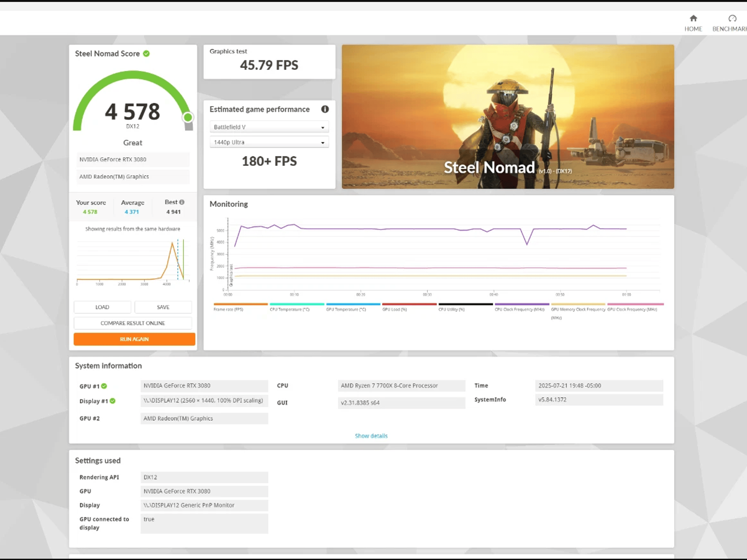Open the 1440p Ultra resolution dropdown

coord(269,142)
